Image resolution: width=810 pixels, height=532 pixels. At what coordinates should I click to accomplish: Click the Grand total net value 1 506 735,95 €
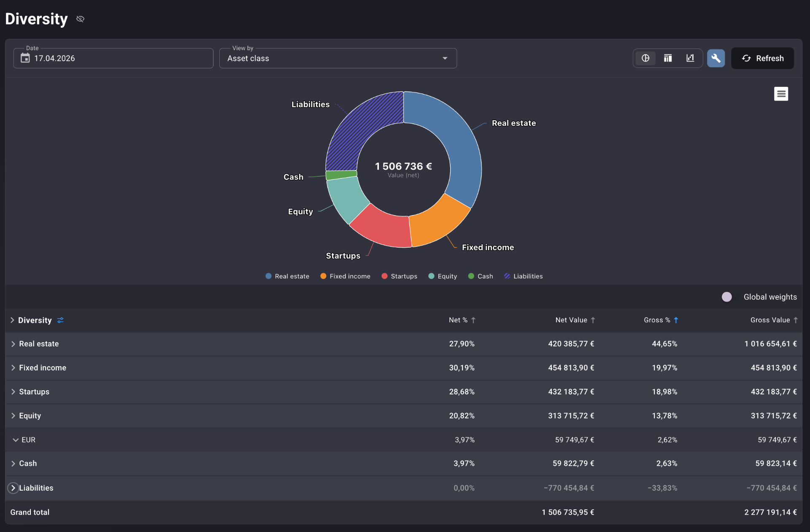[568, 512]
